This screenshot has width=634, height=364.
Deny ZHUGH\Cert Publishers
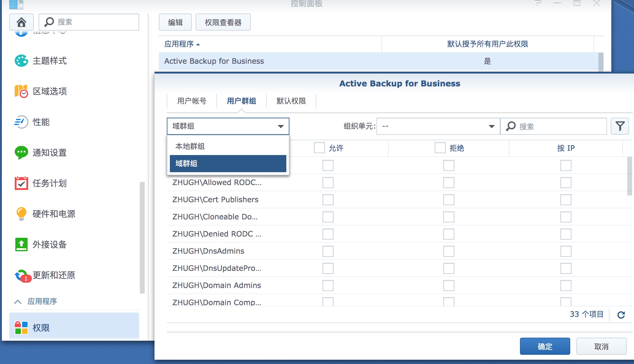click(449, 200)
